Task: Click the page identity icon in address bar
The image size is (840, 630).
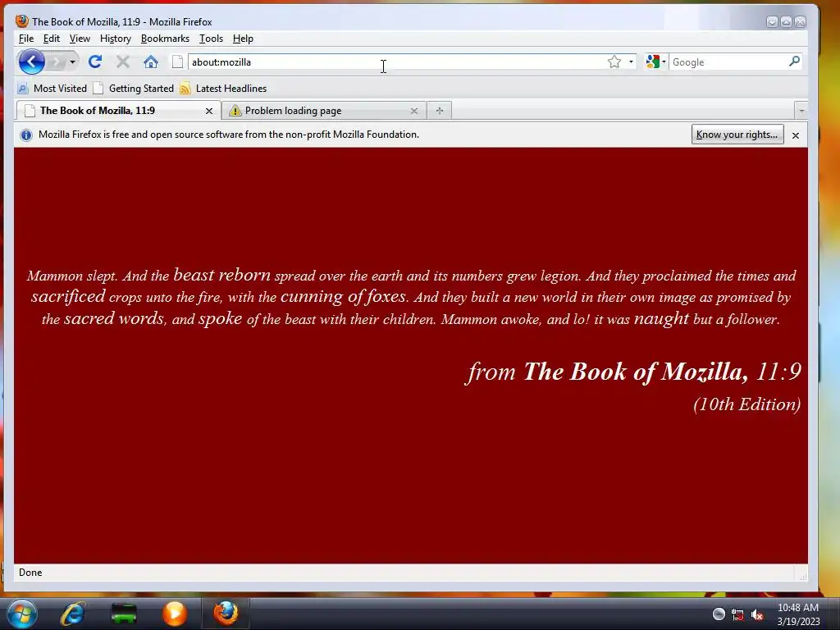Action: click(x=177, y=62)
